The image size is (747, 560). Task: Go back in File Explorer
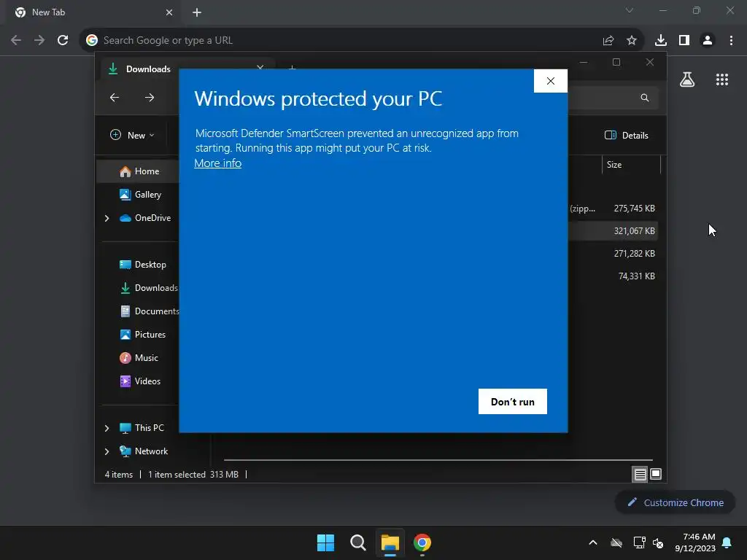pyautogui.click(x=115, y=98)
